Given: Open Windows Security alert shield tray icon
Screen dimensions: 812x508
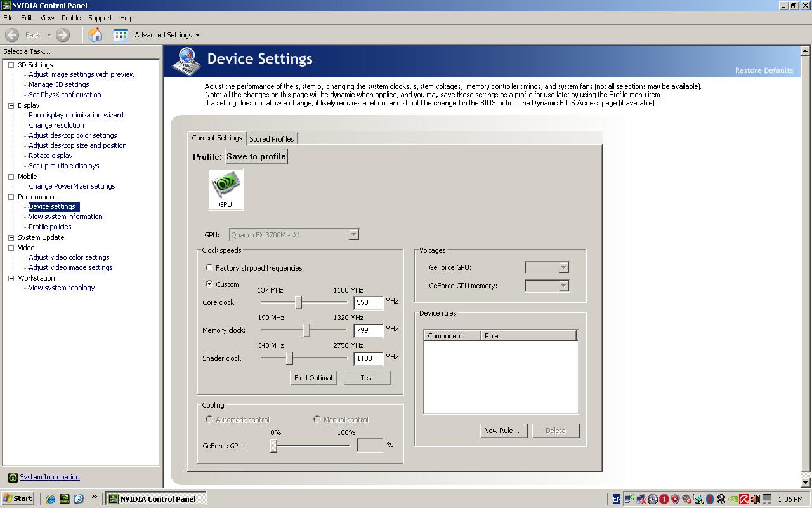Looking at the screenshot, I should click(675, 499).
